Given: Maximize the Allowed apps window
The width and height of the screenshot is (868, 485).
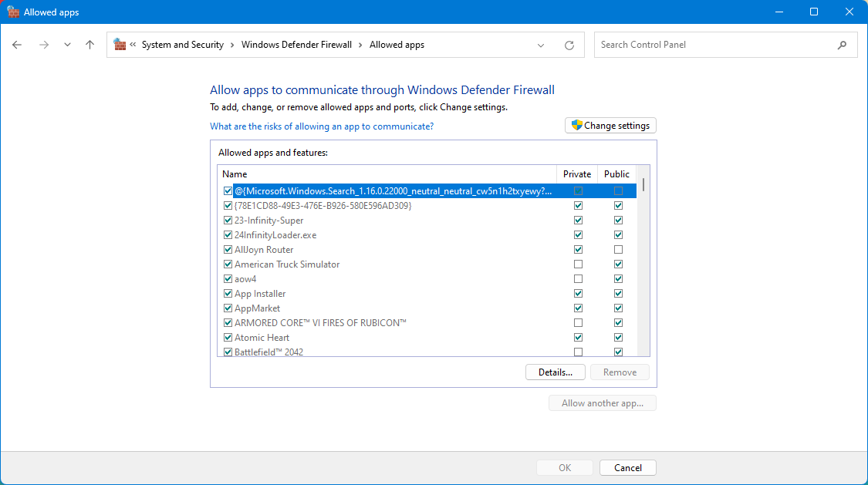Looking at the screenshot, I should pos(814,12).
